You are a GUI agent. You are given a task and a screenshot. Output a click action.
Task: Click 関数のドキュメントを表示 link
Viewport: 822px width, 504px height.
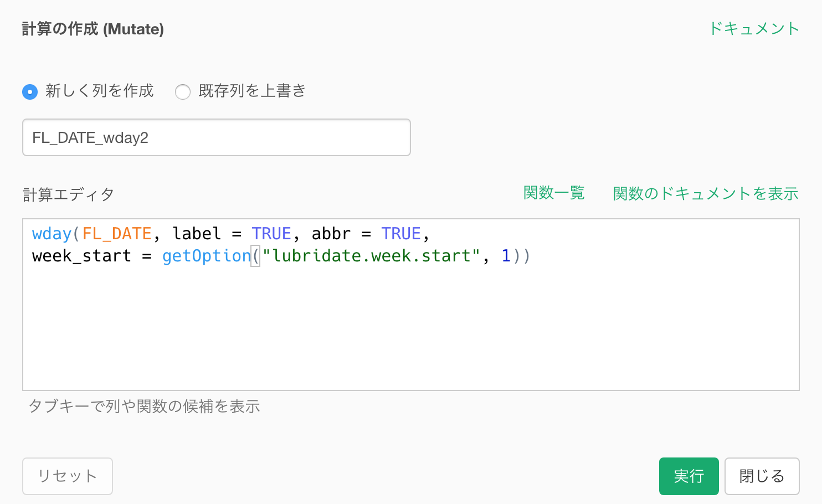pos(706,193)
